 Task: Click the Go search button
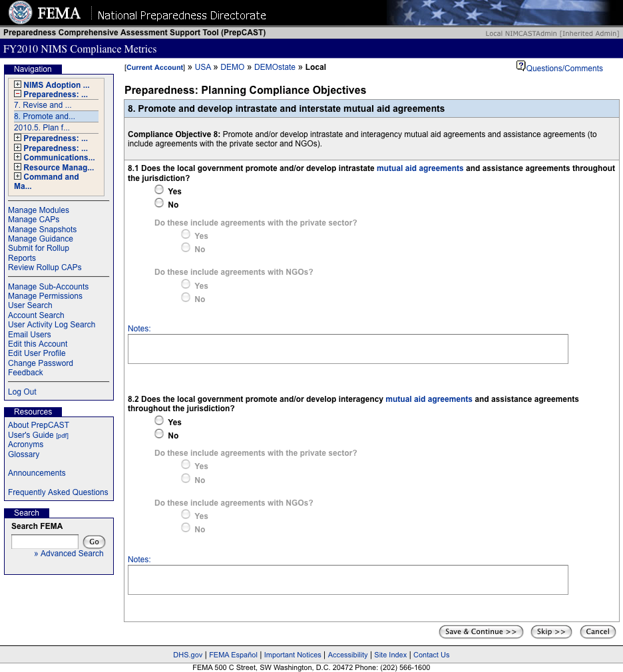[x=94, y=542]
